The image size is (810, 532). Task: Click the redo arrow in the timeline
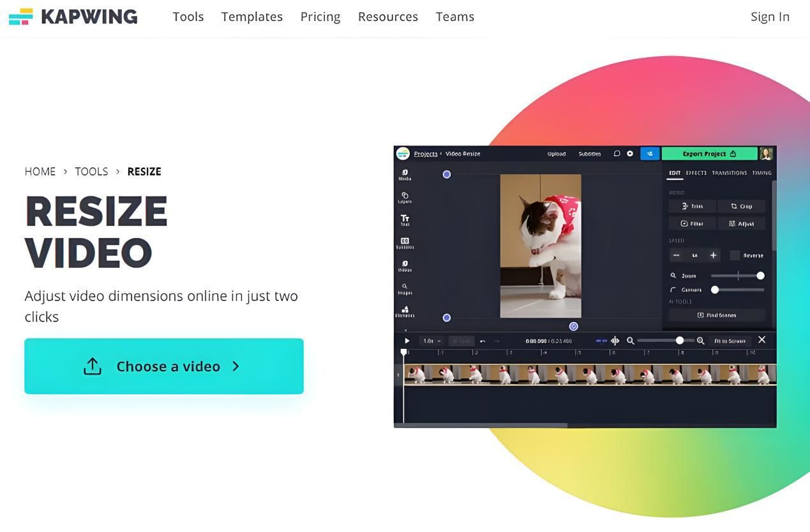[496, 341]
